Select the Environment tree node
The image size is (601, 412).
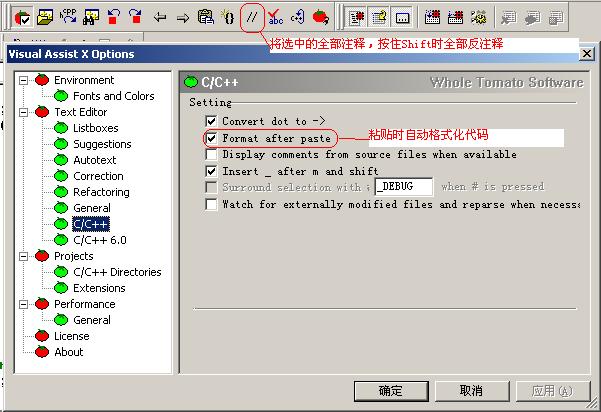pos(84,80)
